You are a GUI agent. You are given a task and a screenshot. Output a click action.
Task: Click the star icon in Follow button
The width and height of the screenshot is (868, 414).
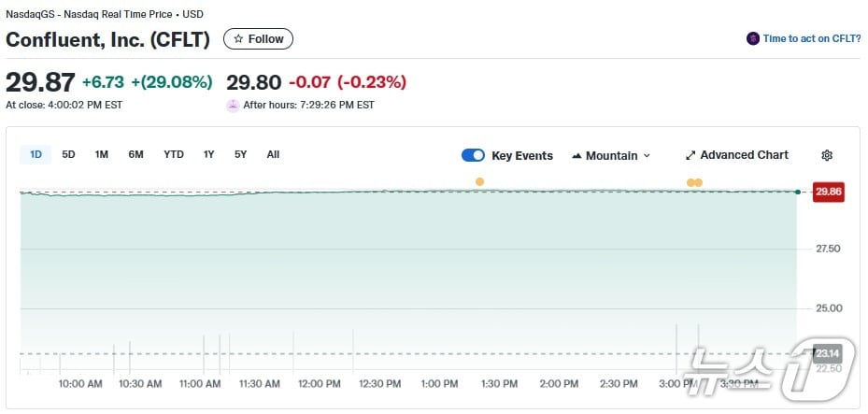tap(238, 39)
